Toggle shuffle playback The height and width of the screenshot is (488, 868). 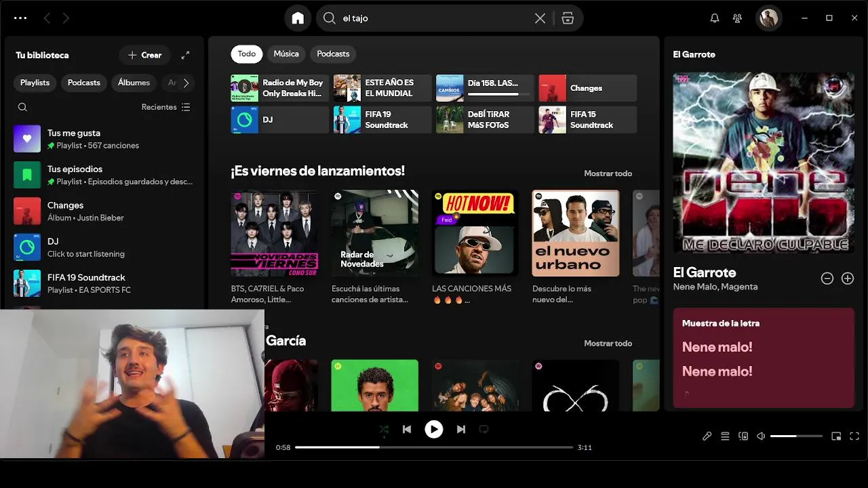pos(384,429)
